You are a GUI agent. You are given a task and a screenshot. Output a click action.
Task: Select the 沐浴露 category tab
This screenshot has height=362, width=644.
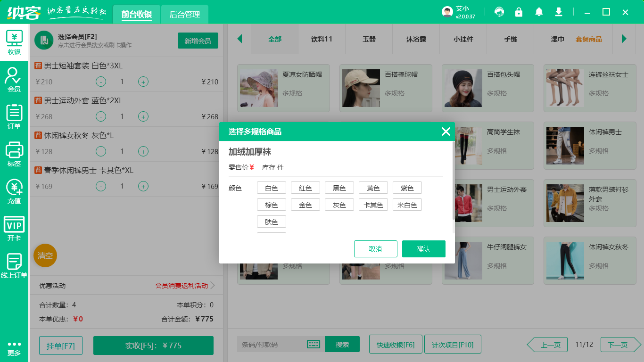tap(416, 39)
